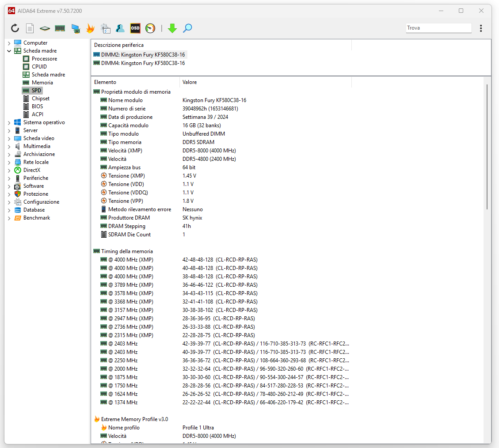Viewport: 499px width, 448px height.
Task: Click the Valore column header
Action: coord(266,82)
